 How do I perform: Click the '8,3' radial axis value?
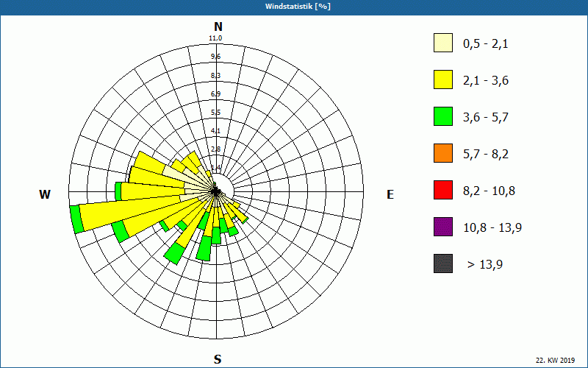click(x=215, y=76)
